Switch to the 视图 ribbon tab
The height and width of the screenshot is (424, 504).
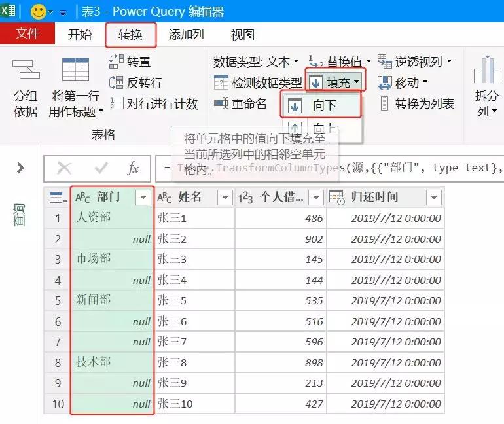(243, 35)
